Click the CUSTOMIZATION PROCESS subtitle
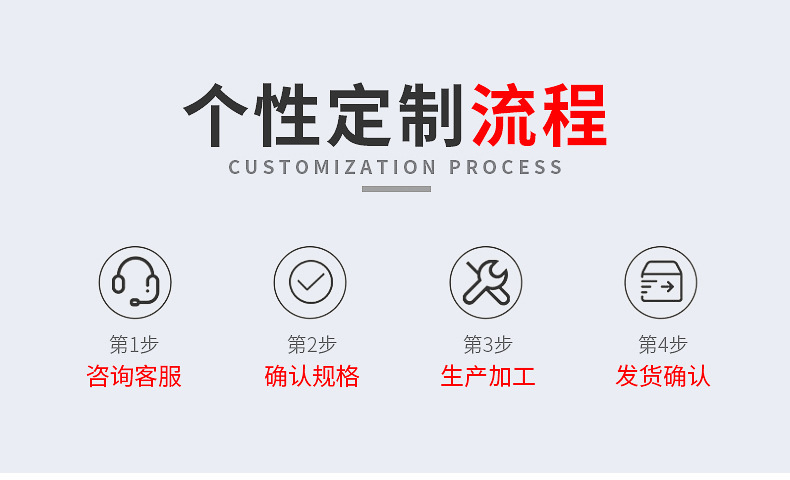This screenshot has height=480, width=790. [x=396, y=167]
